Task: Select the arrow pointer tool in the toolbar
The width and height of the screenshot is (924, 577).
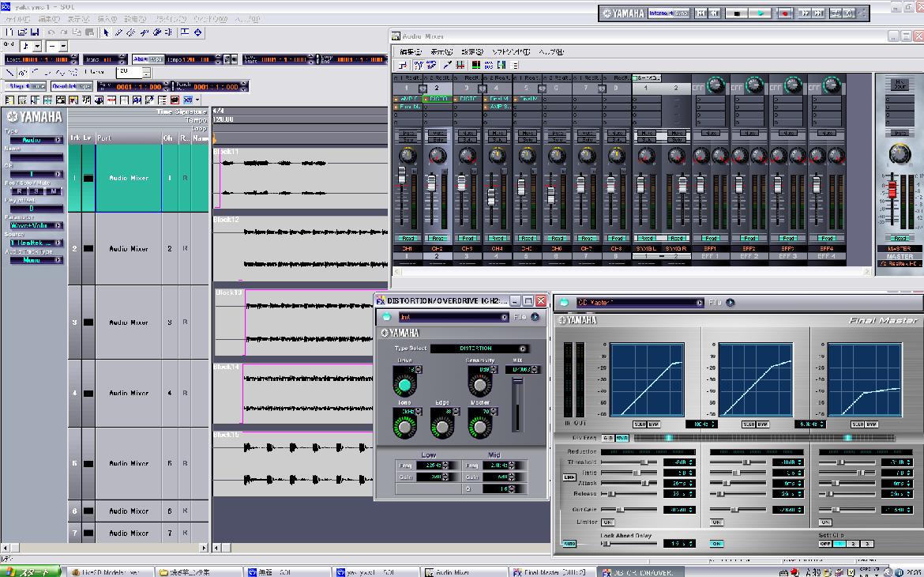Action: click(107, 32)
